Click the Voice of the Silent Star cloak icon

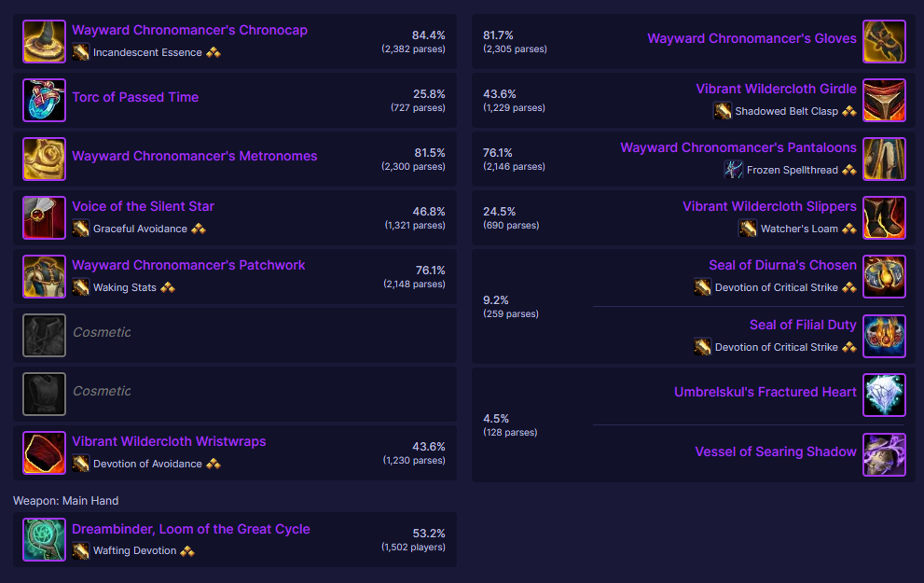[44, 217]
